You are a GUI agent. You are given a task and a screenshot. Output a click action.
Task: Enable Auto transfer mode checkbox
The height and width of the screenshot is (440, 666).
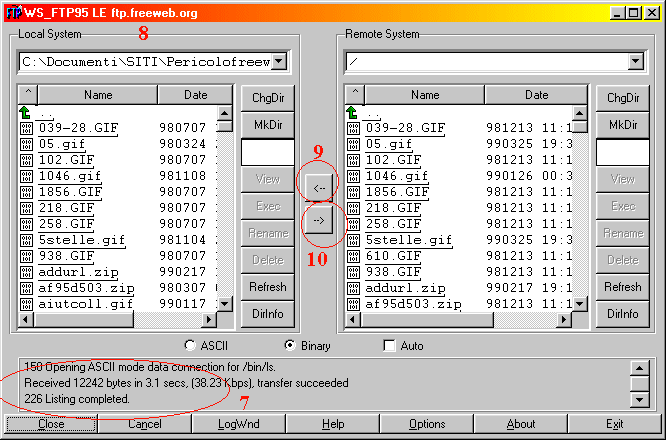389,345
